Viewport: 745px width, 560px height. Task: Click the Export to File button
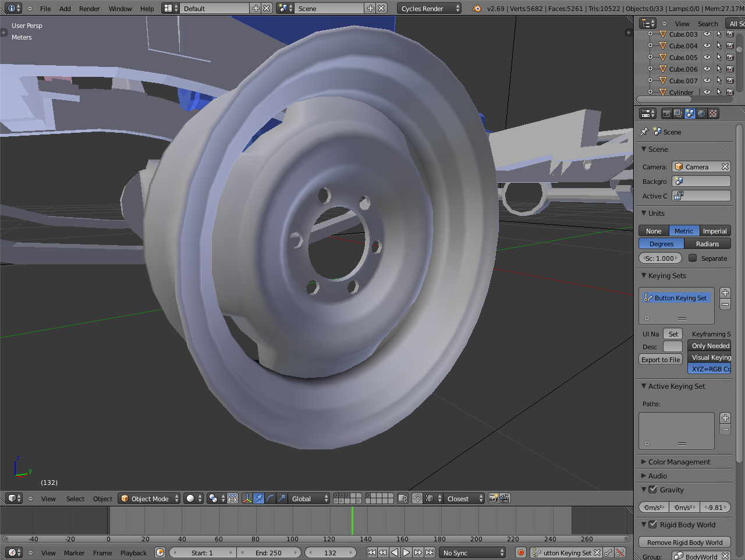[661, 360]
